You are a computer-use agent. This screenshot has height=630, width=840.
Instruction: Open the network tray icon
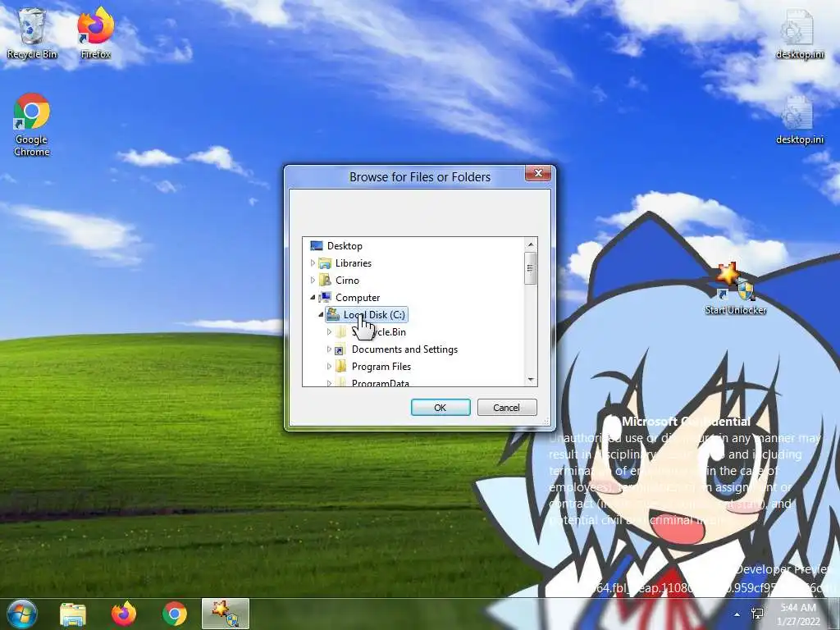(757, 614)
